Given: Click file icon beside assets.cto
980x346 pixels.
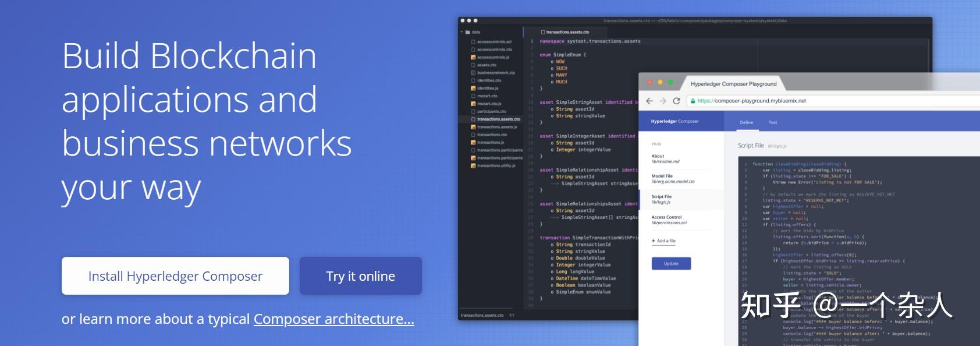Looking at the screenshot, I should [x=473, y=65].
